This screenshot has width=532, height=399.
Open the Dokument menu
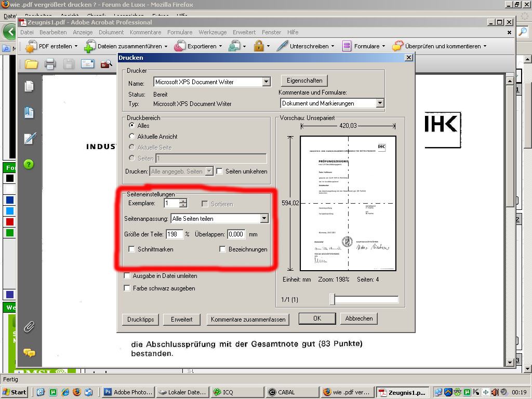coord(111,32)
